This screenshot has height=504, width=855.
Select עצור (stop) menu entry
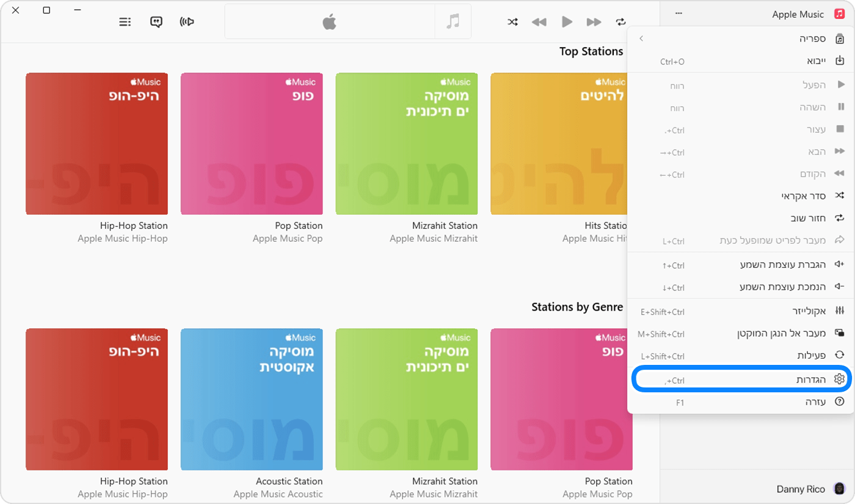click(741, 129)
